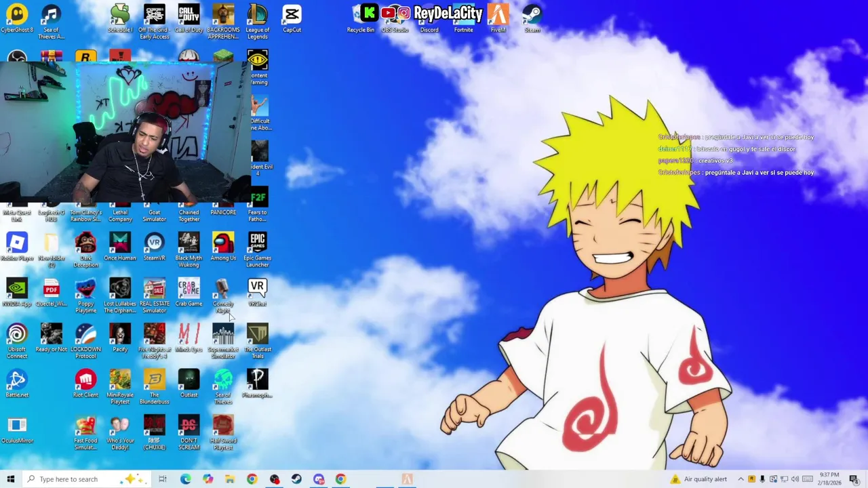Open Five Nights at Freddy's 4 shortcut

click(154, 340)
